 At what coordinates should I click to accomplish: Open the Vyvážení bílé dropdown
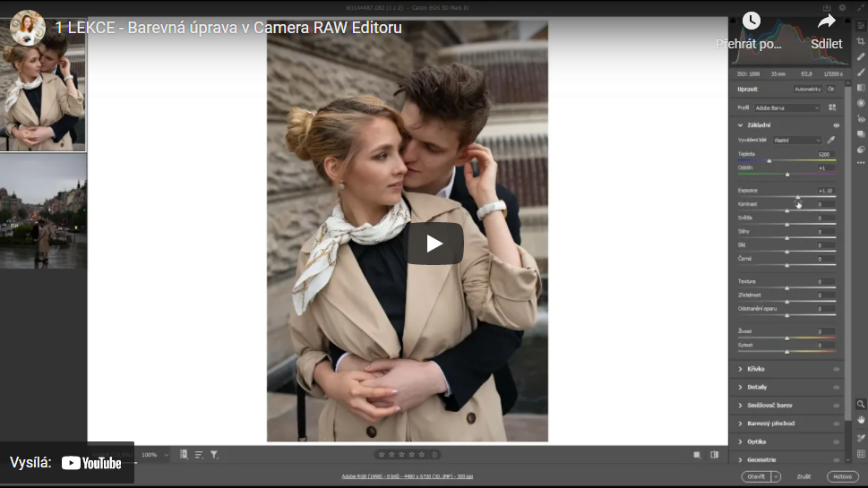click(797, 140)
